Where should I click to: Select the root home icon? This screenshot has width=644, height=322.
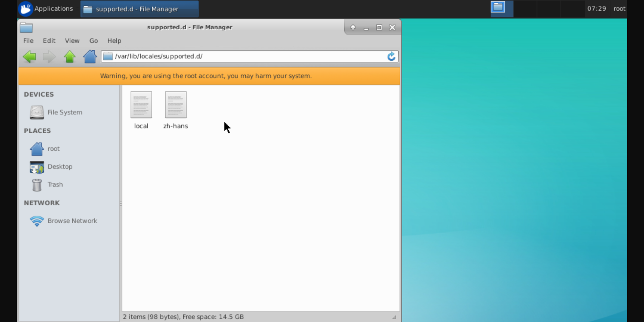point(37,148)
